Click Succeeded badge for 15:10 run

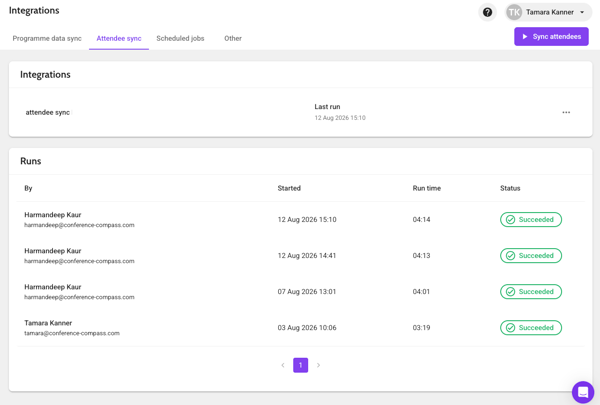pos(531,219)
